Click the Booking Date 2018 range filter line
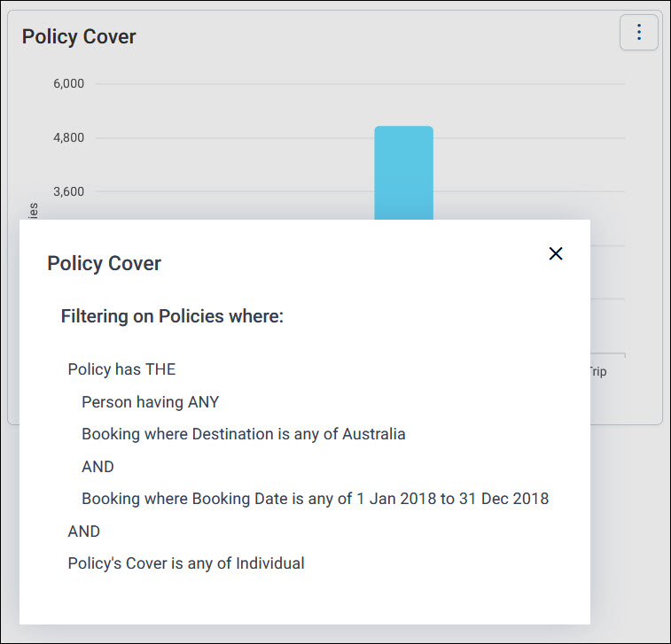This screenshot has width=671, height=644. [315, 499]
